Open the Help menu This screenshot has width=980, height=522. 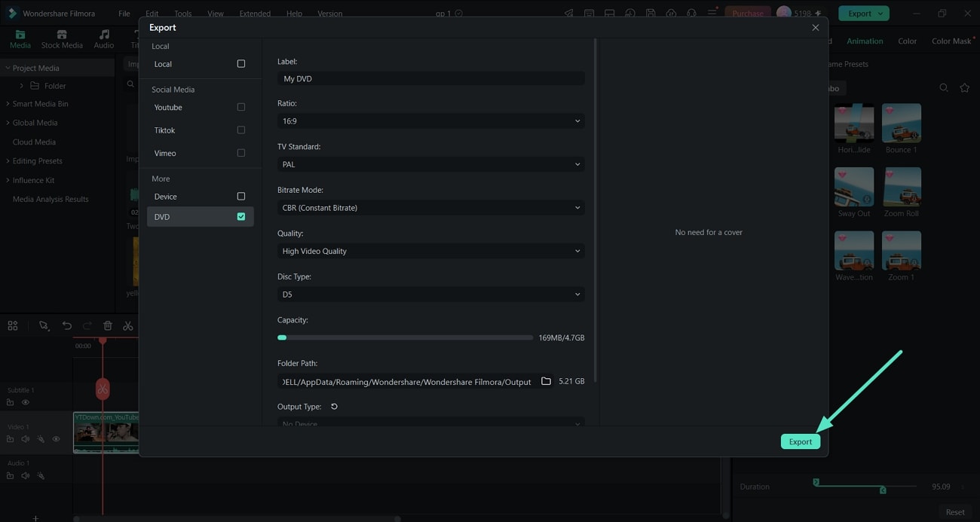(294, 14)
